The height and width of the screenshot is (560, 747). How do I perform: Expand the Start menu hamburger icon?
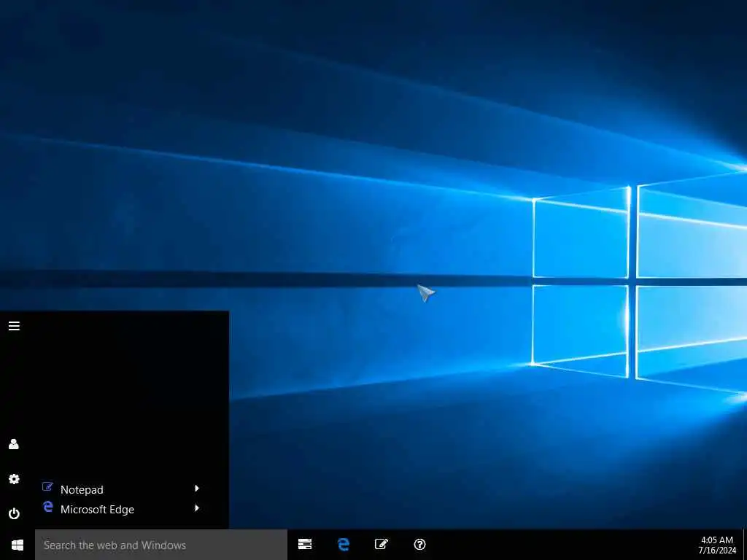tap(14, 326)
